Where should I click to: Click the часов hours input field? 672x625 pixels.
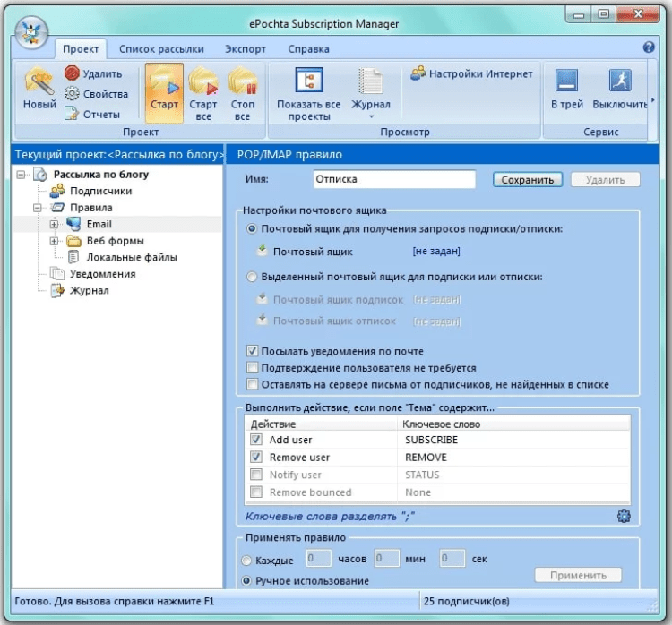point(318,558)
